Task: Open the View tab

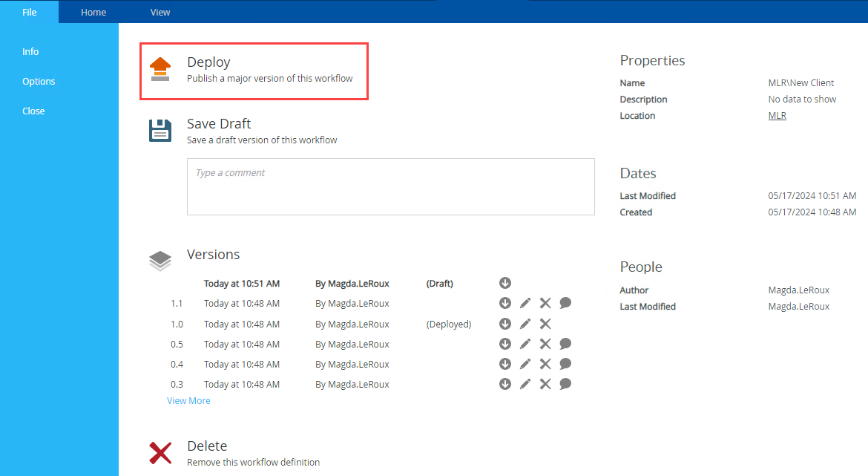Action: tap(160, 12)
